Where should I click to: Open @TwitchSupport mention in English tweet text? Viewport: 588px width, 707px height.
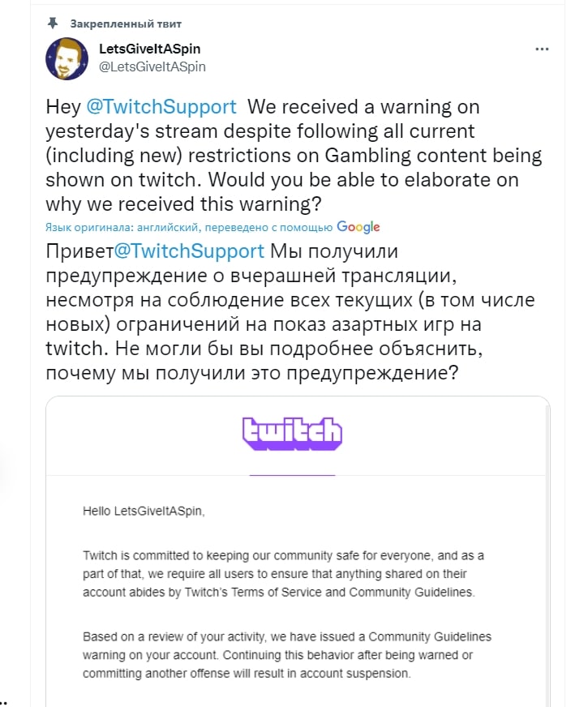(161, 108)
